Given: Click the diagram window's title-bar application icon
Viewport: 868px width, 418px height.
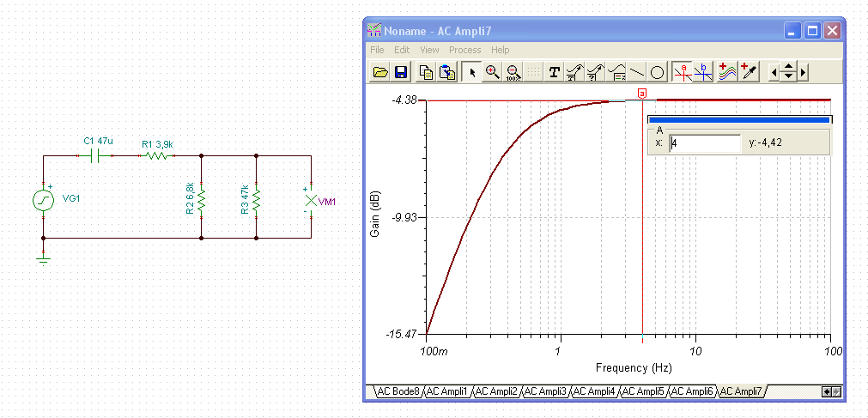Looking at the screenshot, I should (x=374, y=30).
